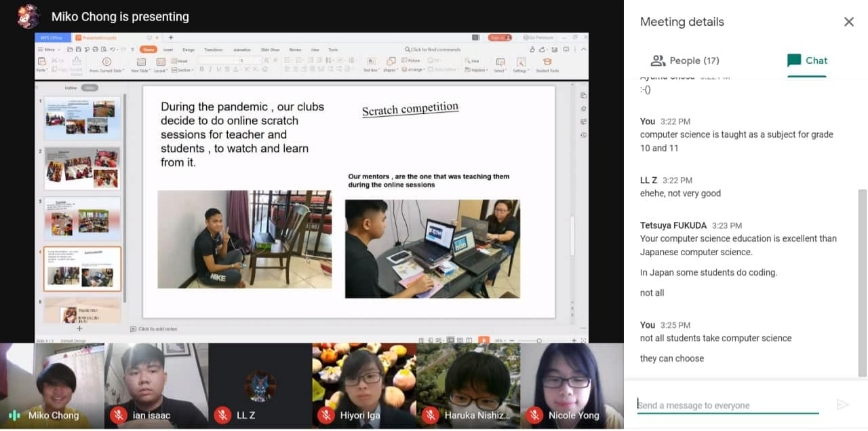Screen dimensions: 868x431
Task: Add a slide with the plus button below thumbnails
Action: 79,329
